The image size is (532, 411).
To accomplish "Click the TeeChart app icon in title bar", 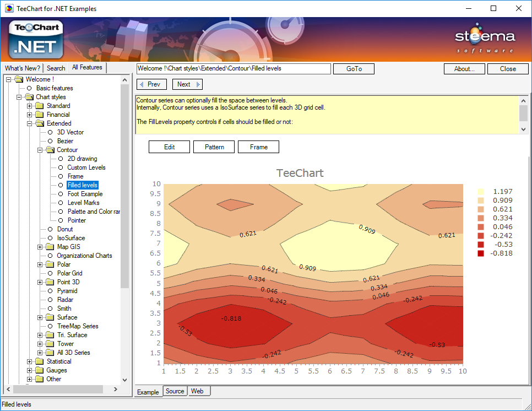I will pos(9,8).
